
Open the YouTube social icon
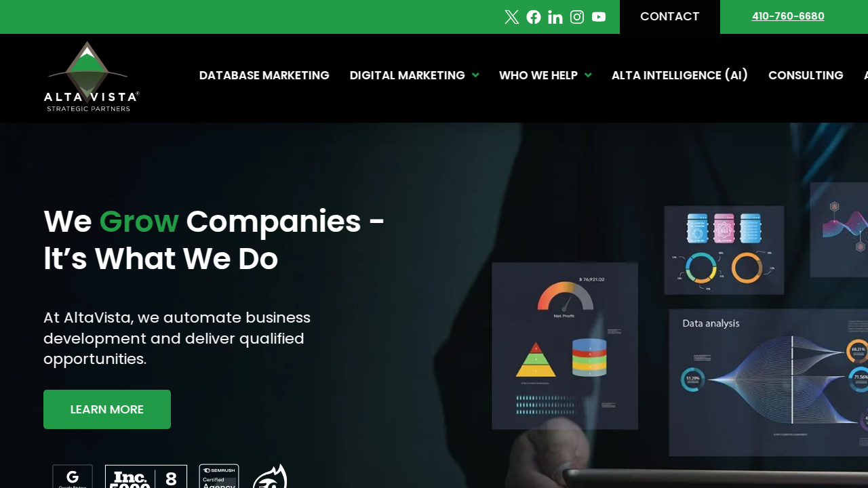pos(599,17)
